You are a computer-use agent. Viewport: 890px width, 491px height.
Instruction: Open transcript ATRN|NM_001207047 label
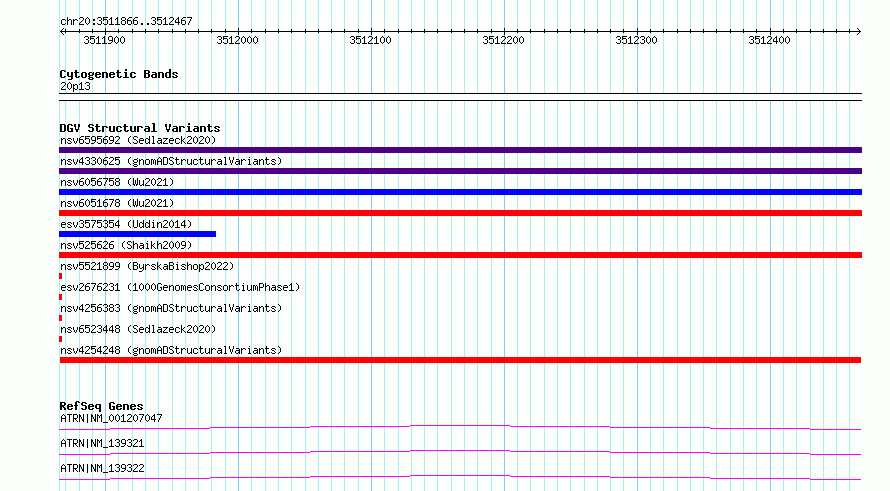point(111,418)
